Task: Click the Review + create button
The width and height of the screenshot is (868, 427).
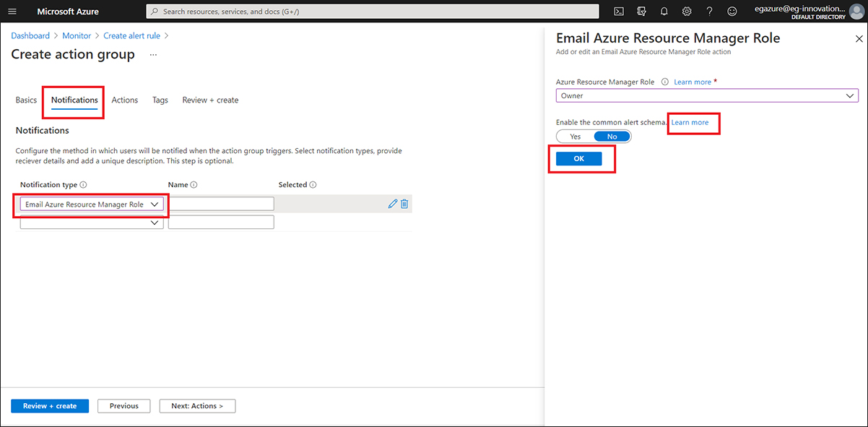Action: click(50, 406)
